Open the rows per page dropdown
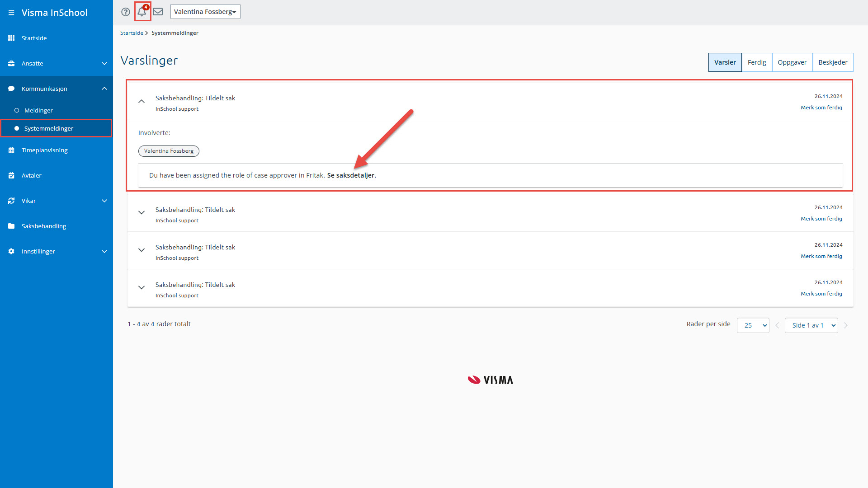This screenshot has width=868, height=488. click(753, 325)
